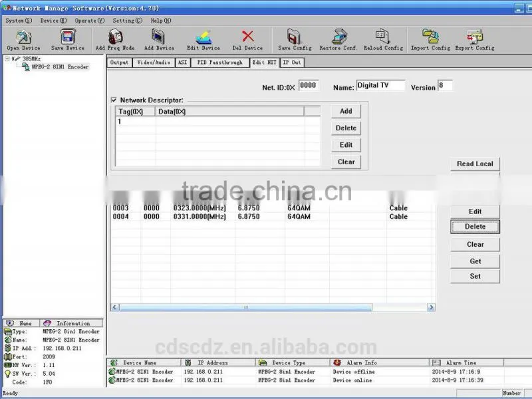Switch to the IP Out tab

[x=292, y=63]
